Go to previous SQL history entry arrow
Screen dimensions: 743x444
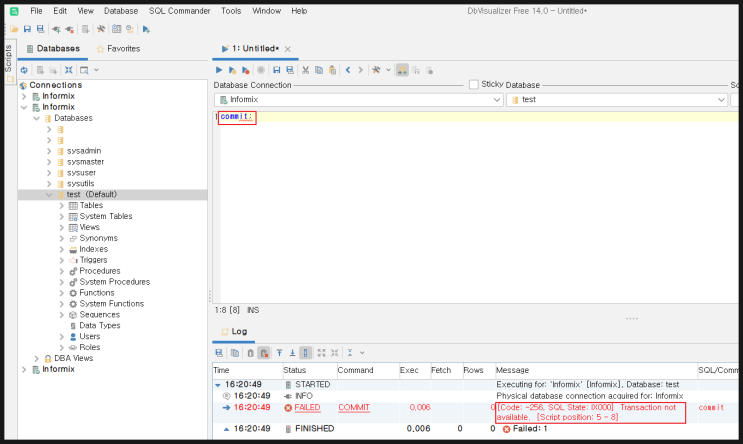348,70
